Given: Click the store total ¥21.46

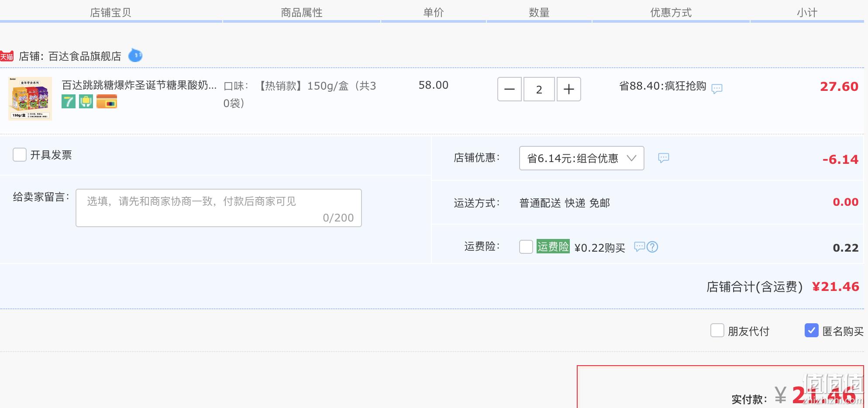Looking at the screenshot, I should (836, 287).
